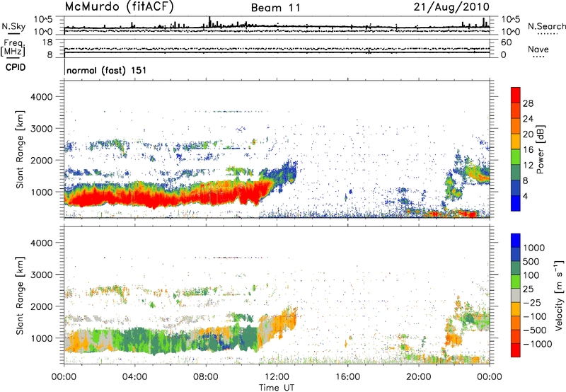Click the 'normal (fast) 151' mode text
Screen dimensions: 566x392
107,70
